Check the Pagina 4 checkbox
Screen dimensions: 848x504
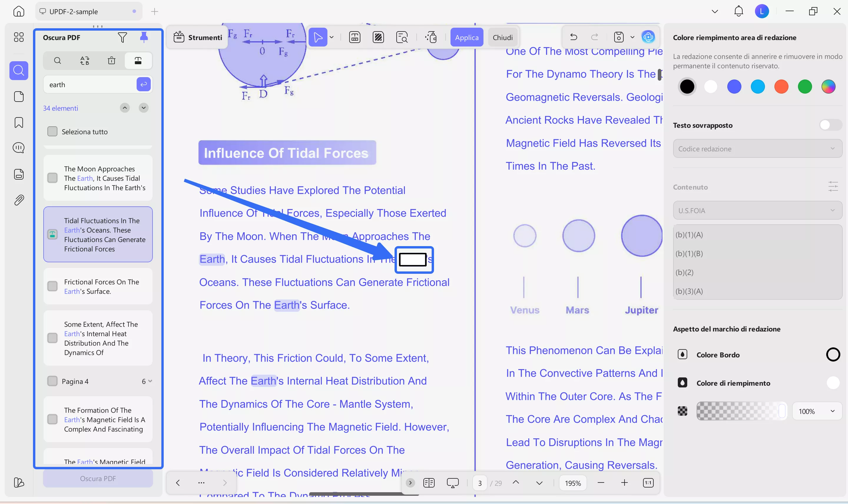(x=52, y=381)
